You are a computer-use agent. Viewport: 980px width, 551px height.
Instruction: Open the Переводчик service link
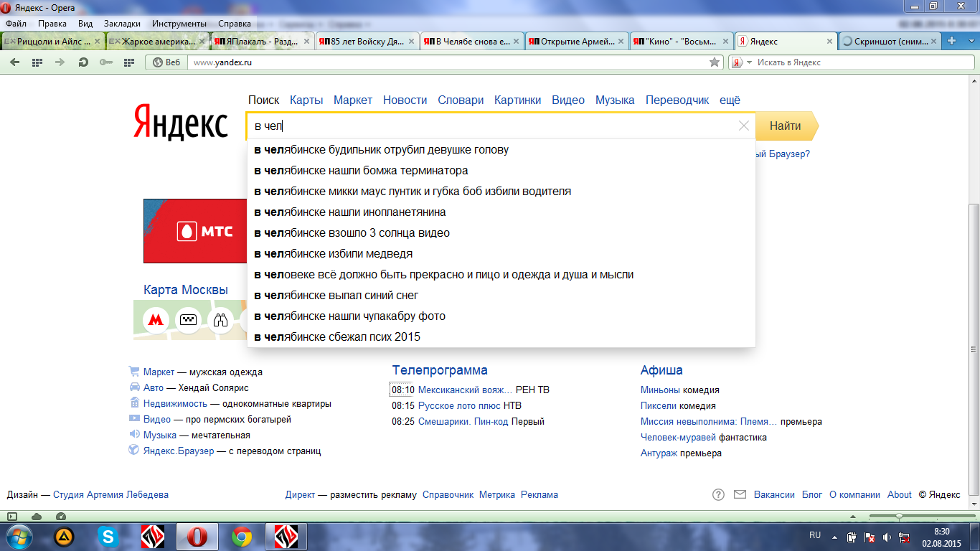tap(677, 100)
